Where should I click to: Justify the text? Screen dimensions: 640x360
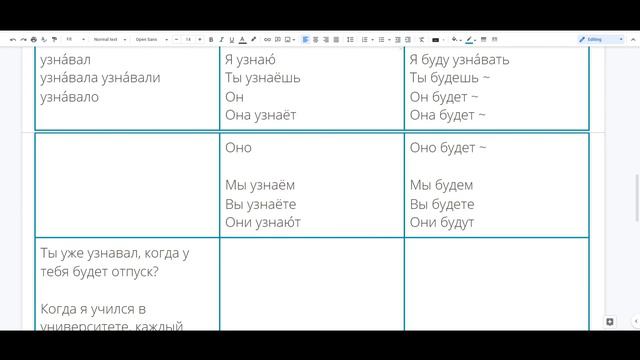tap(336, 40)
